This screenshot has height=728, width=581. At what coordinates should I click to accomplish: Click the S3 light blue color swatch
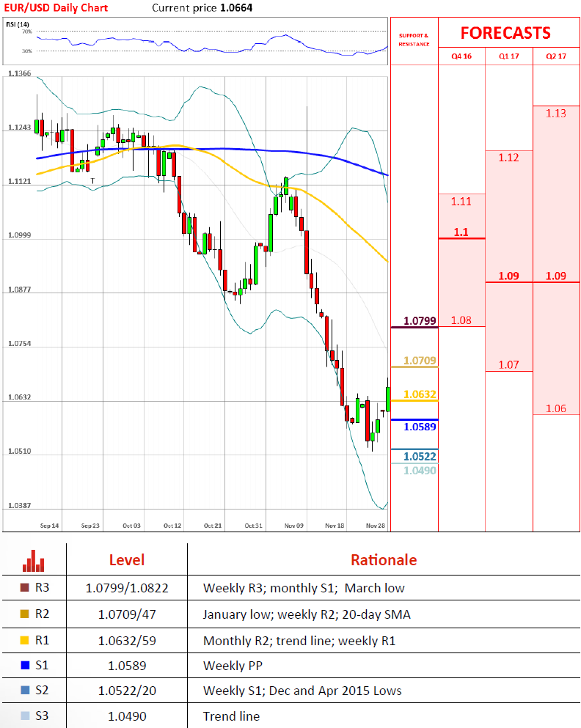25,716
